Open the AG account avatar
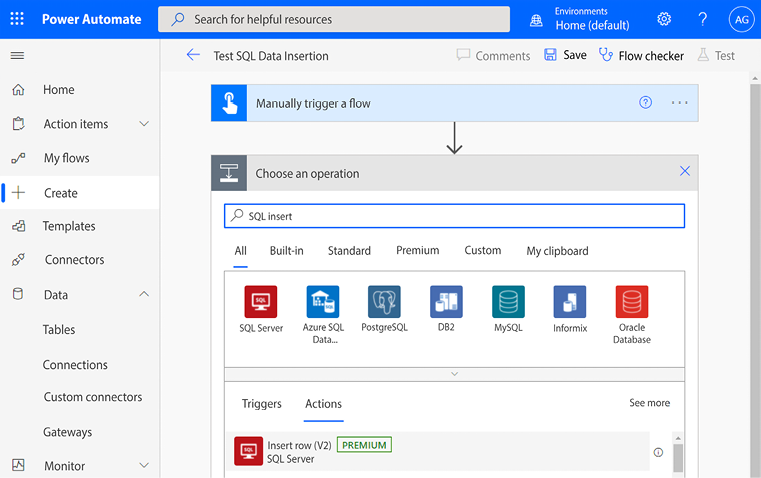The height and width of the screenshot is (478, 761). point(742,19)
